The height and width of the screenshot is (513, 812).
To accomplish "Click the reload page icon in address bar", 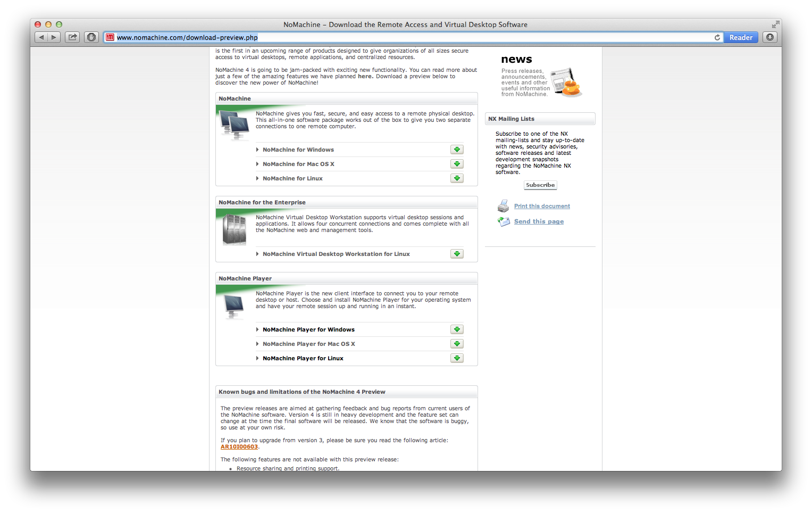I will pyautogui.click(x=717, y=37).
